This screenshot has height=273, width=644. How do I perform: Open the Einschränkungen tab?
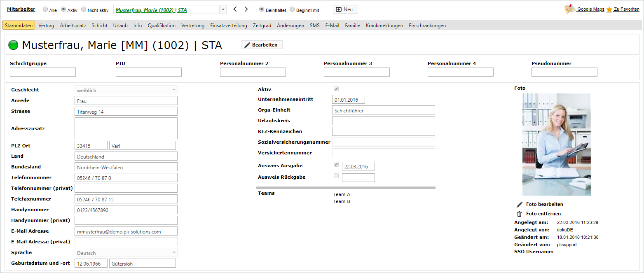tap(427, 26)
